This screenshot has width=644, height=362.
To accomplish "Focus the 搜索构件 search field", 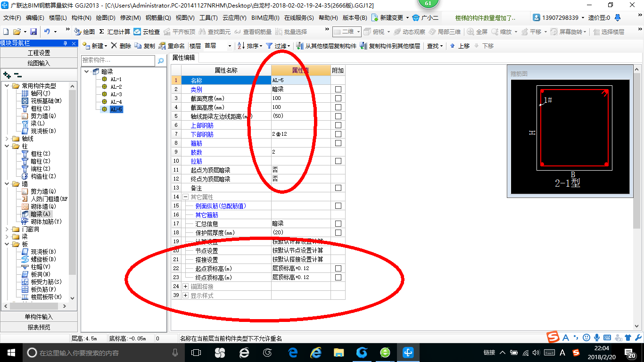I will pyautogui.click(x=118, y=60).
